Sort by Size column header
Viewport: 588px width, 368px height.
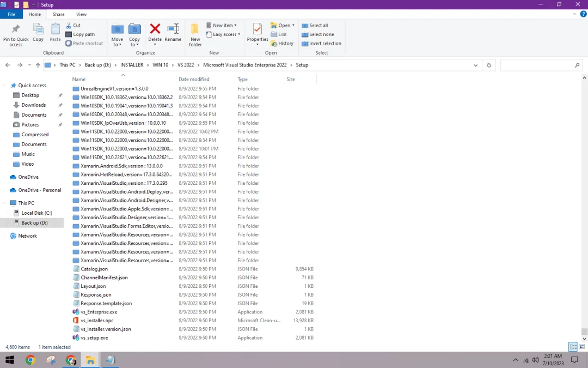(300, 79)
